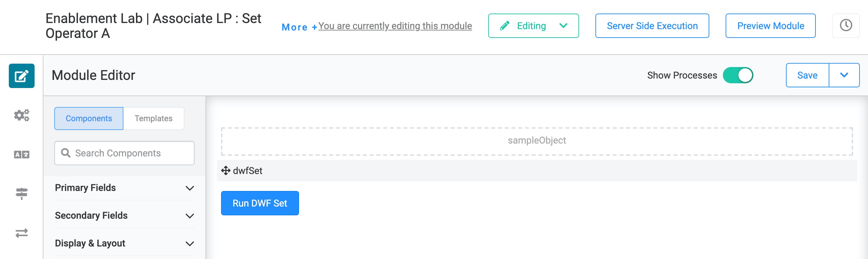This screenshot has height=259, width=868.
Task: Click the Search Components input field
Action: 124,153
